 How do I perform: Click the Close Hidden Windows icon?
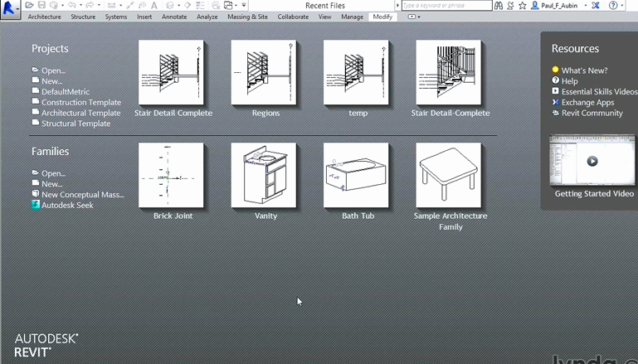coord(216,5)
